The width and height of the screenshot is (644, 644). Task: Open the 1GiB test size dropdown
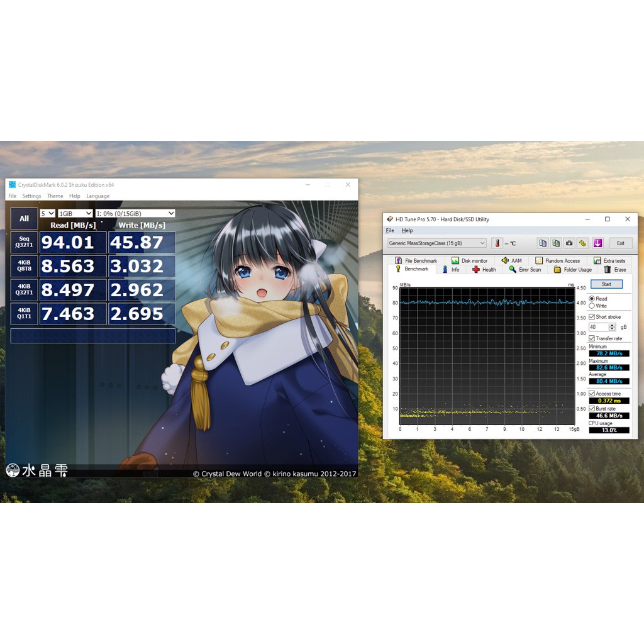(x=75, y=213)
